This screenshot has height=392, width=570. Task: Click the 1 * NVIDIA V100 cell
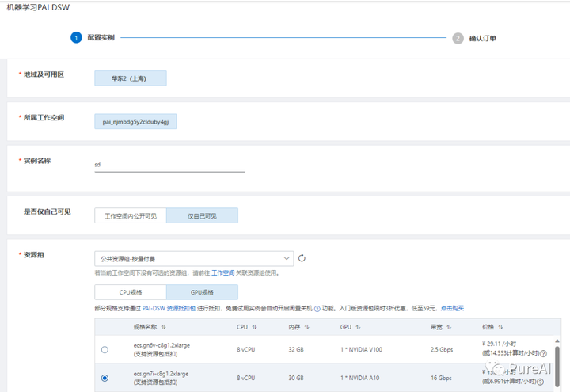361,349
